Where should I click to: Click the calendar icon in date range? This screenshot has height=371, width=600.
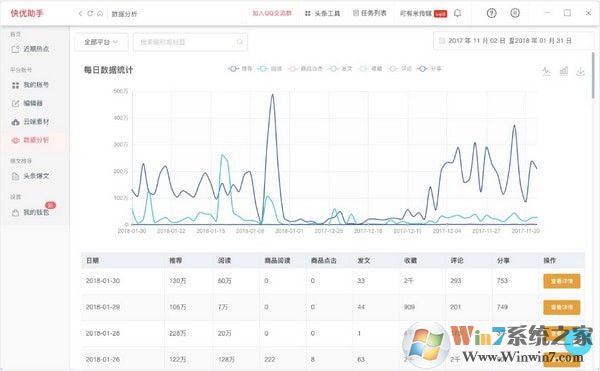(442, 41)
